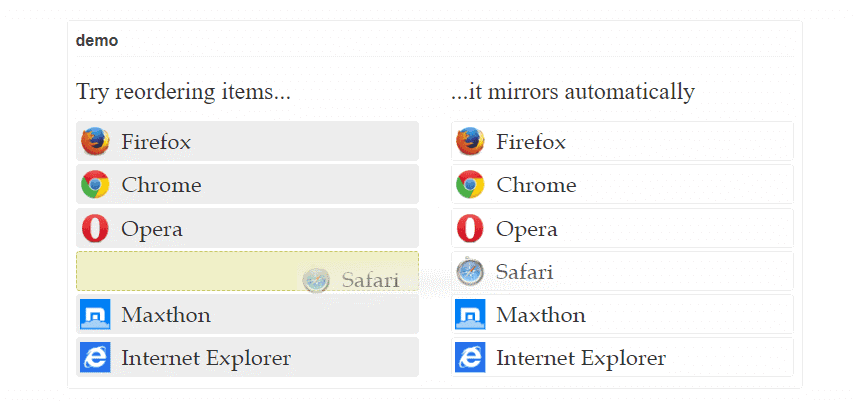This screenshot has width=858, height=401.
Task: Click the Maxthon icon in mirrored list
Action: click(x=470, y=314)
